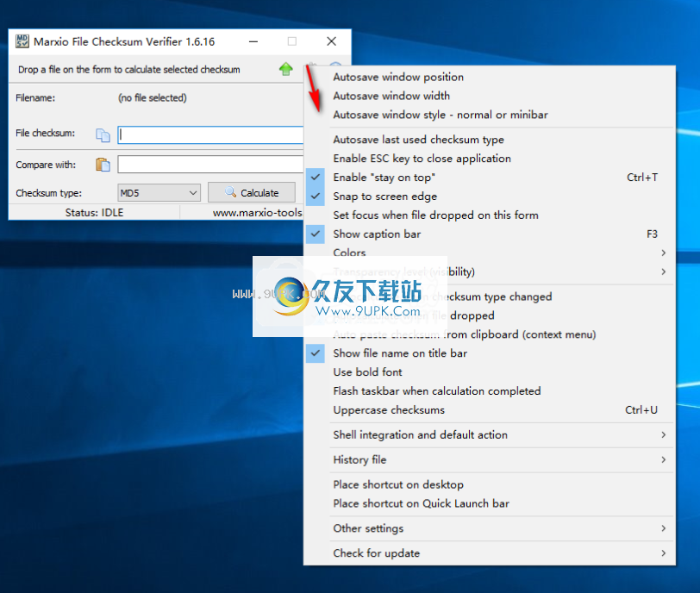Expand the Other settings submenu

click(x=490, y=528)
